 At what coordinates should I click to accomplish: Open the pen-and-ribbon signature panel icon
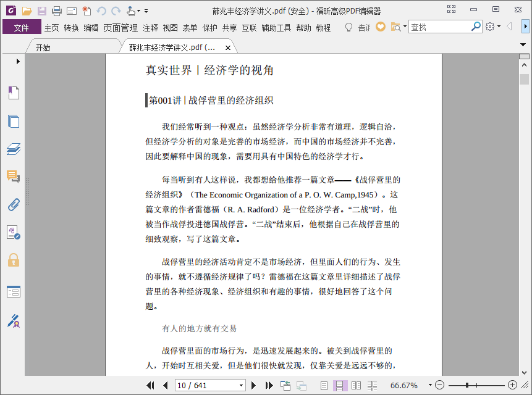[14, 321]
